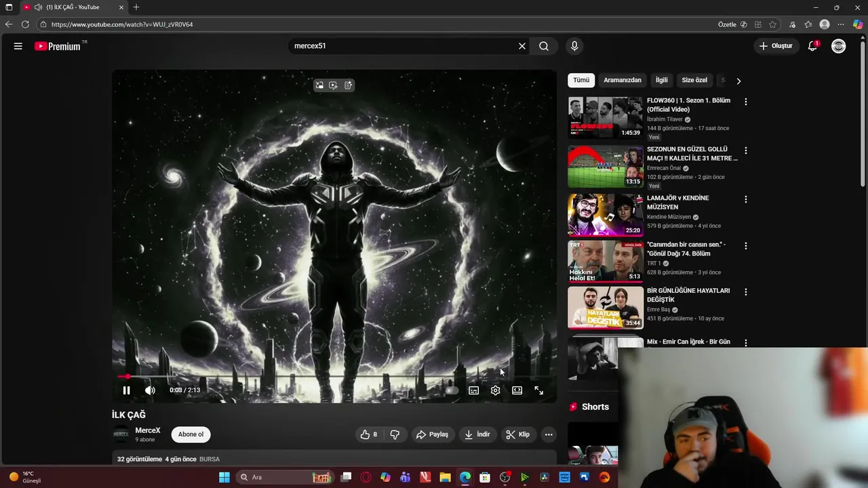
Task: Open the Copilot icon in browser toolbar
Action: 858,24
